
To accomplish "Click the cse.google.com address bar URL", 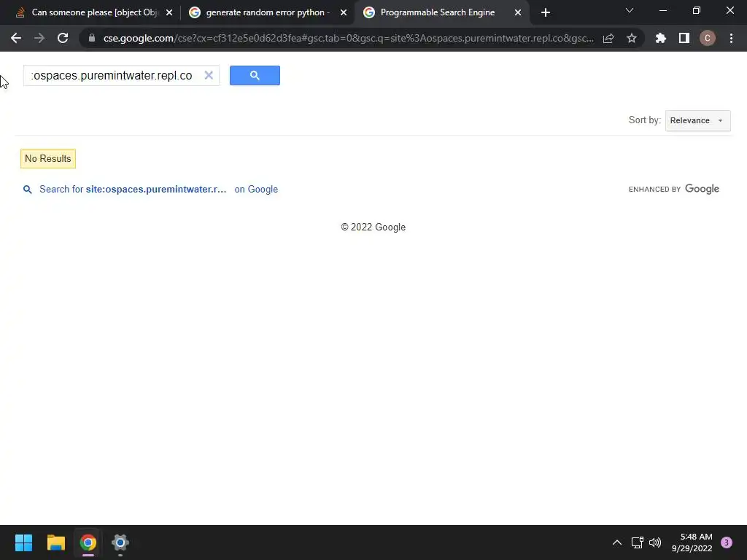I will point(348,38).
